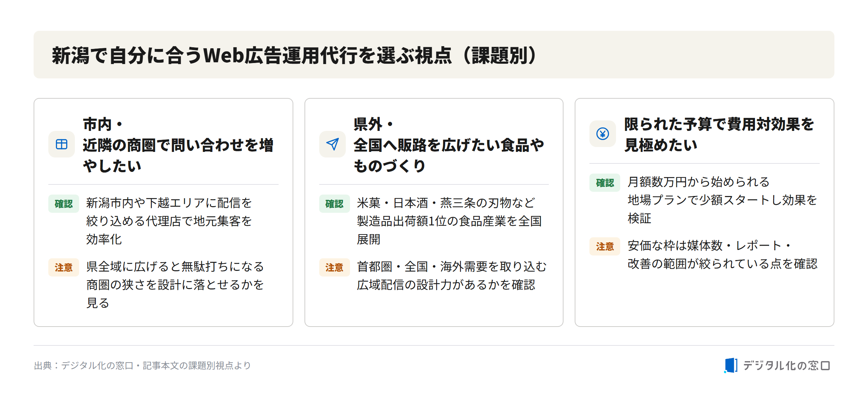Click heading 限られた予算で費用対効果を見極めたい
This screenshot has height=406, width=868.
click(719, 134)
